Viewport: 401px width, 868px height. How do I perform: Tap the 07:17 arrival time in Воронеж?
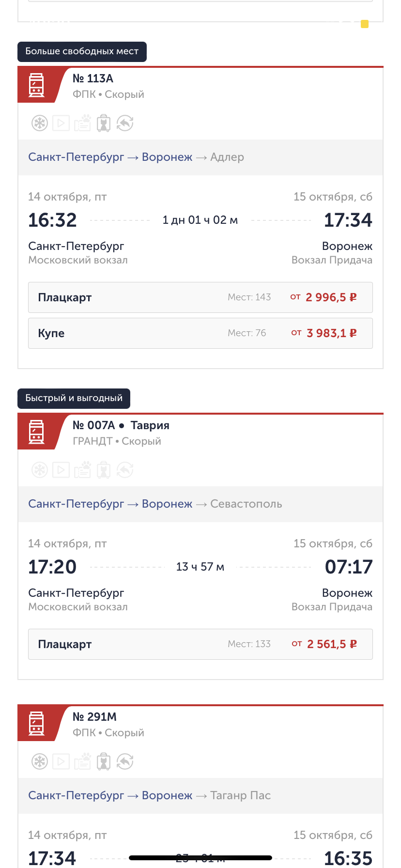pyautogui.click(x=348, y=567)
